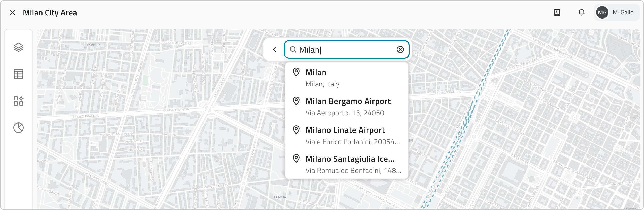
Task: Open the table view icon
Action: tap(19, 74)
